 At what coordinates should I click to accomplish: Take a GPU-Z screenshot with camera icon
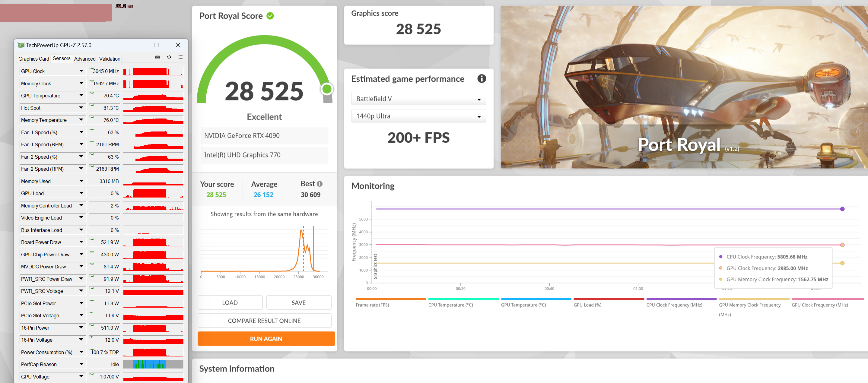[157, 57]
